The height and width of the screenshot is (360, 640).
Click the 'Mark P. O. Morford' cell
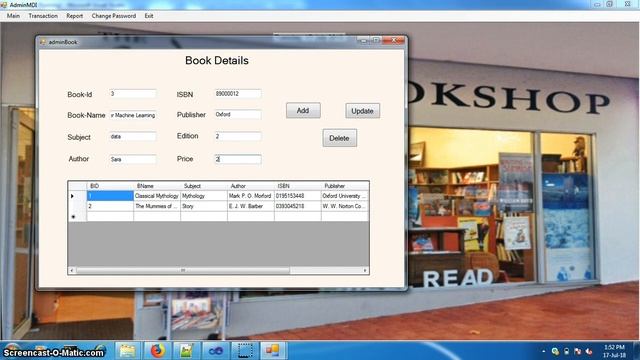[251, 196]
